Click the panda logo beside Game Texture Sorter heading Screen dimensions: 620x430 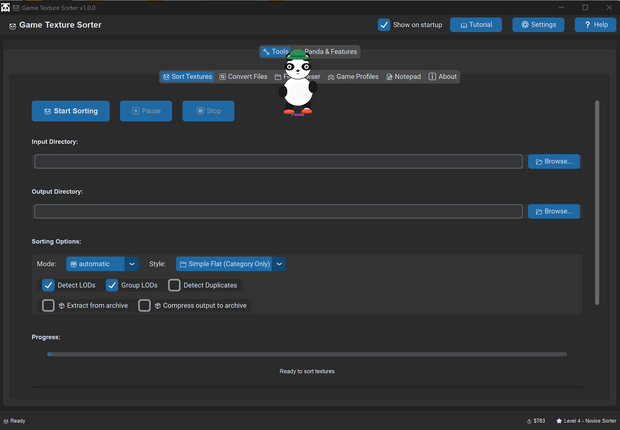(x=12, y=25)
